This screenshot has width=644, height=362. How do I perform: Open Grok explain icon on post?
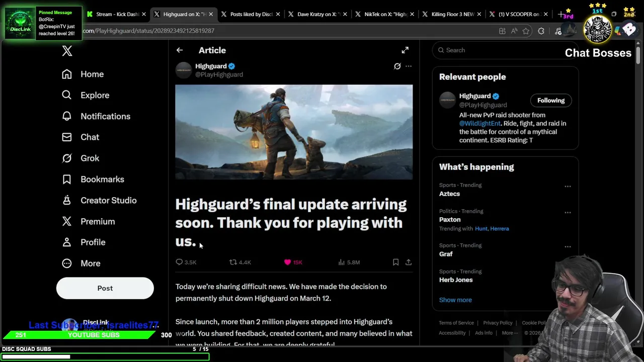pyautogui.click(x=397, y=66)
